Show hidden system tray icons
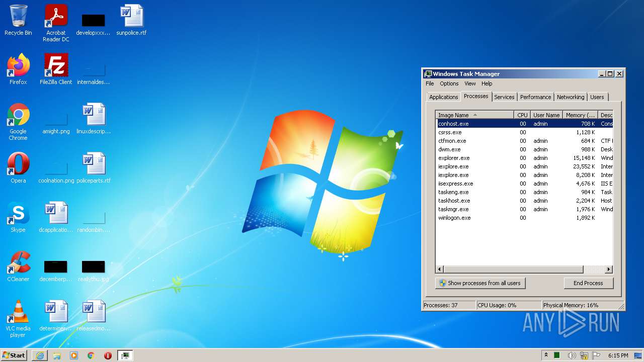 tap(546, 355)
